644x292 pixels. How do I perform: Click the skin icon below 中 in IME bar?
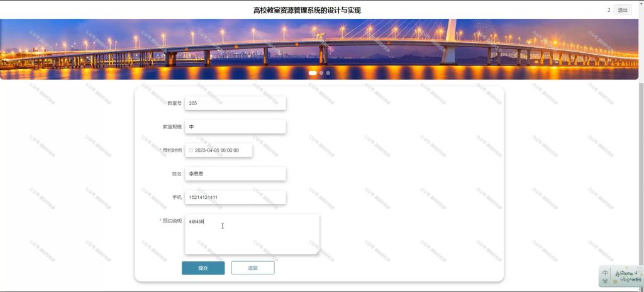click(x=605, y=282)
